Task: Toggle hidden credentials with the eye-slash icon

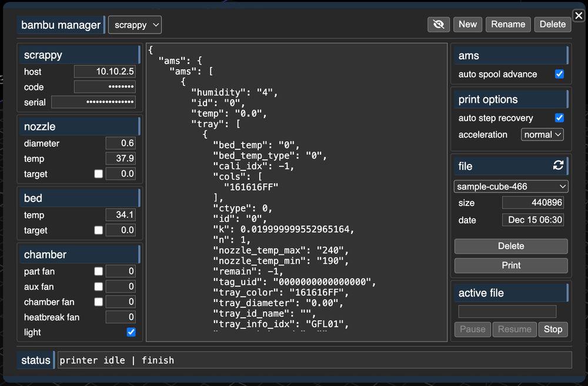Action: (439, 24)
